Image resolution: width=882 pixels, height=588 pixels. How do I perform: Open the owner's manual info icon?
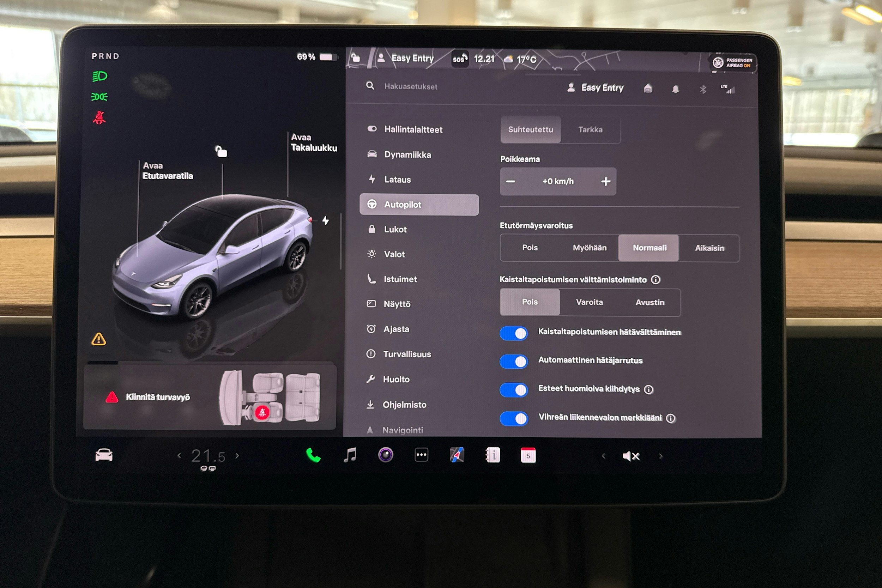click(493, 455)
